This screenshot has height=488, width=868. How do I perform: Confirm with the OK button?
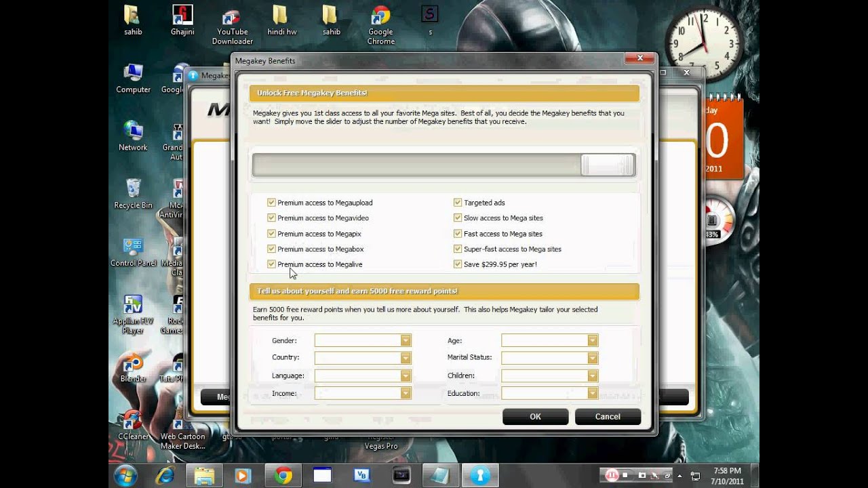pos(535,416)
